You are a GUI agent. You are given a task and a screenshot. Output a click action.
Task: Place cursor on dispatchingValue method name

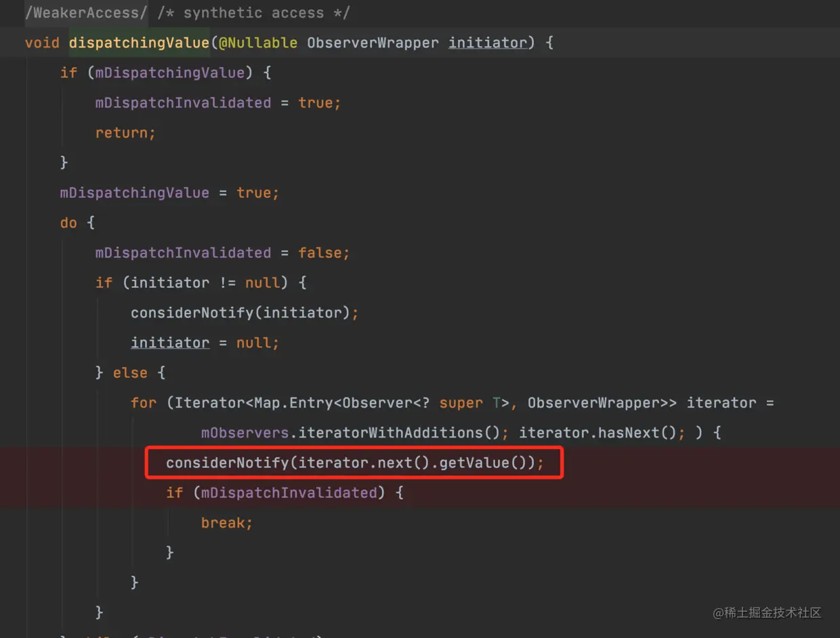tap(139, 43)
